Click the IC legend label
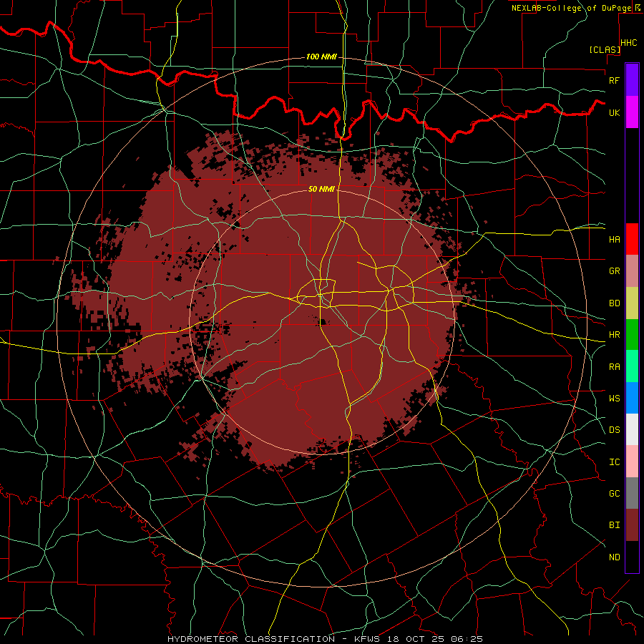644x644 pixels. 614,462
